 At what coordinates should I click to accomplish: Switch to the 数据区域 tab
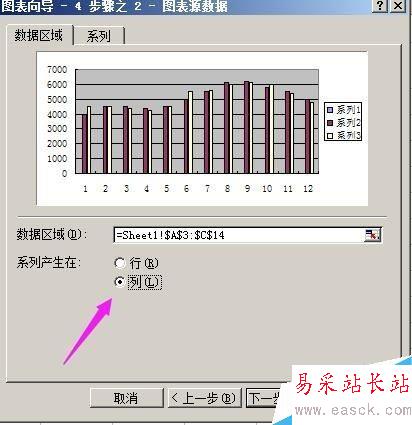pos(39,35)
